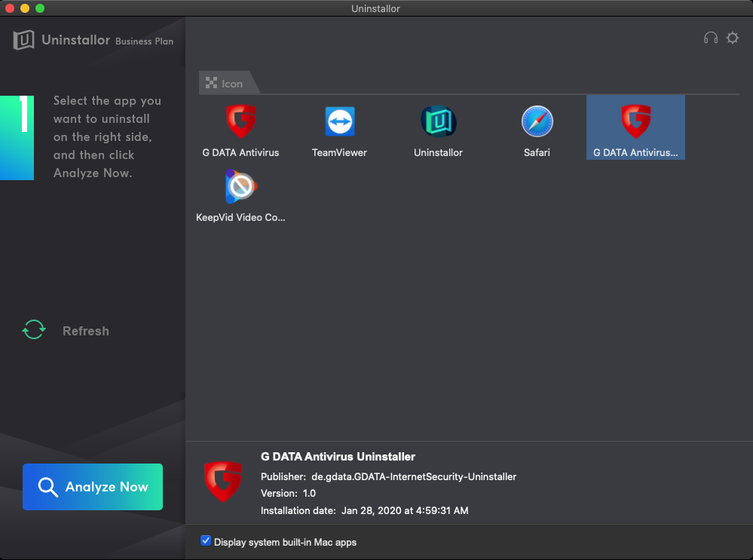This screenshot has height=560, width=753.
Task: Open support via the headphones icon
Action: click(711, 38)
